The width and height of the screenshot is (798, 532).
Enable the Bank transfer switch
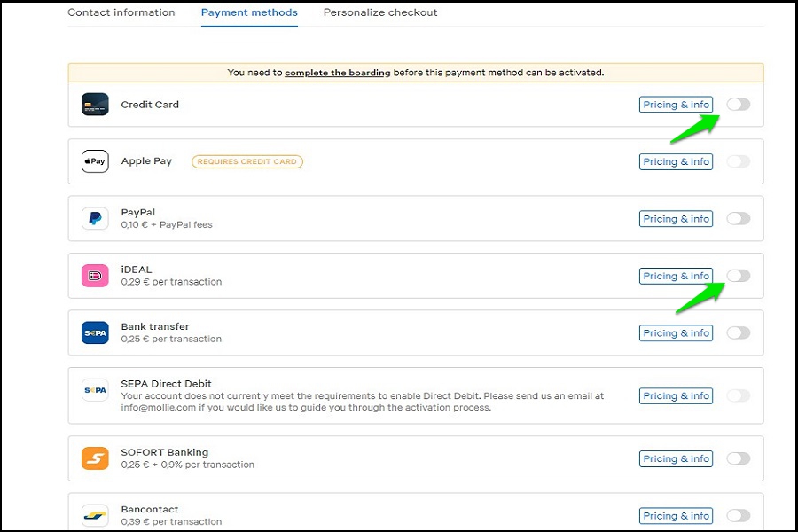point(738,333)
